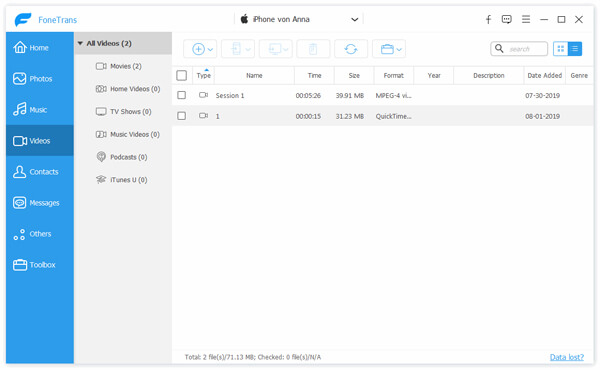The height and width of the screenshot is (370, 600).
Task: Click the 00:00:15 duration cell
Action: [308, 116]
